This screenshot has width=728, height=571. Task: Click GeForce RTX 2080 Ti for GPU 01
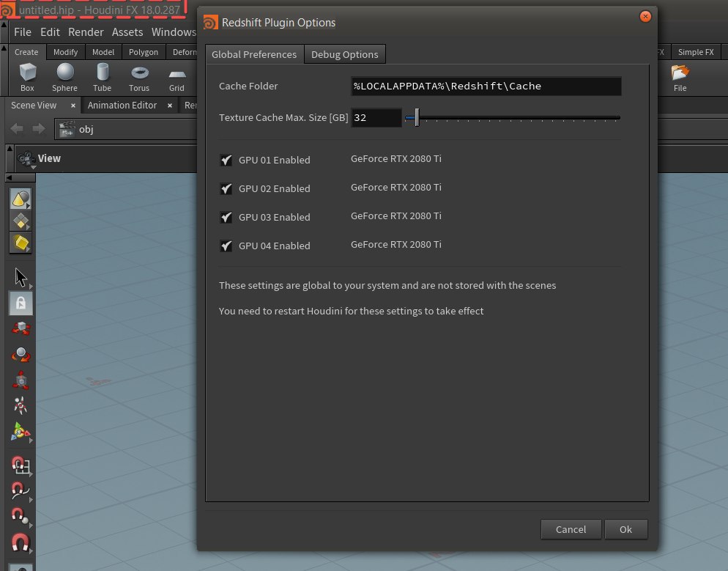[396, 159]
